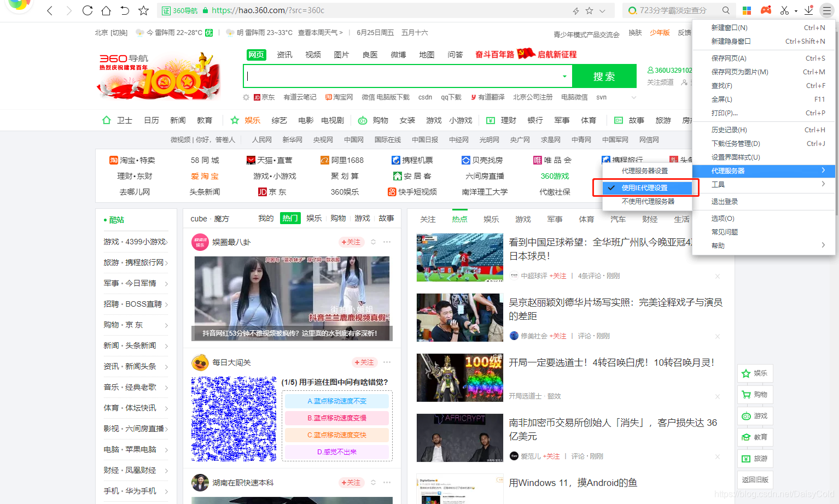Viewport: 839px width, 504px height.
Task: Reload the page with refresh icon
Action: coord(88,10)
